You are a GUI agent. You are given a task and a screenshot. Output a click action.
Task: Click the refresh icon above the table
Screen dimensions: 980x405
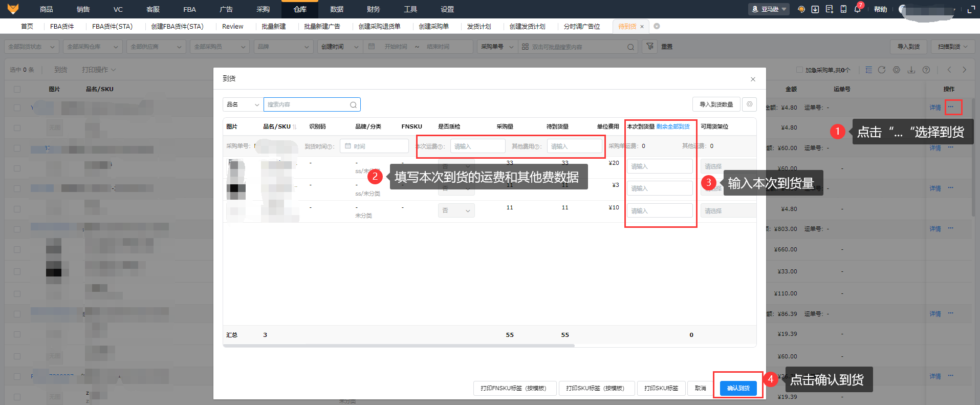click(881, 70)
